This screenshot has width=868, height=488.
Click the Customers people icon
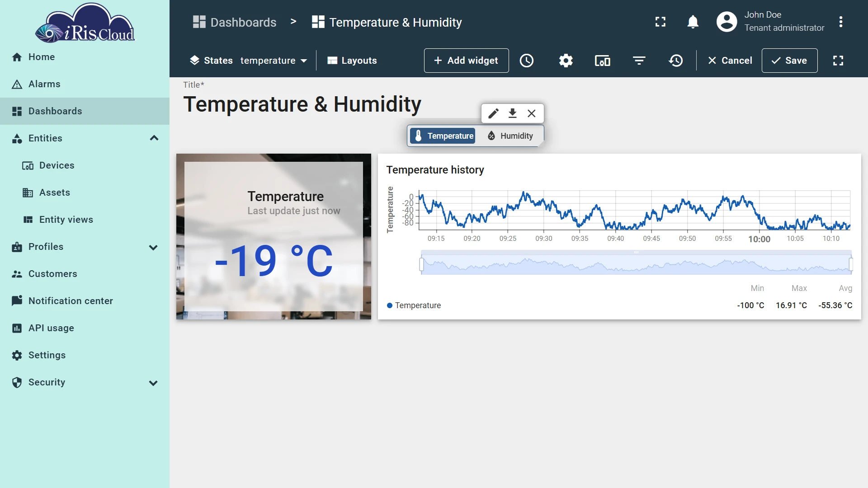(17, 274)
